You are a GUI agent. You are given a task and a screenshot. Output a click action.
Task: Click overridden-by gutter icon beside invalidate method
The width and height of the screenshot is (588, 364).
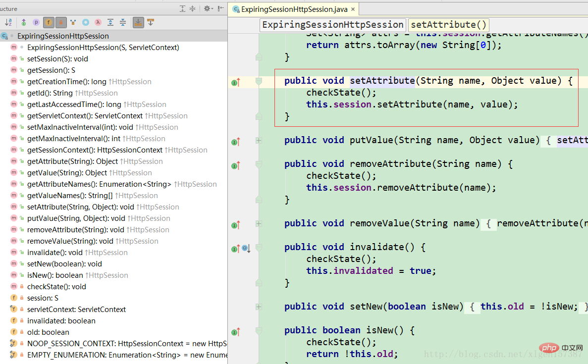click(246, 249)
